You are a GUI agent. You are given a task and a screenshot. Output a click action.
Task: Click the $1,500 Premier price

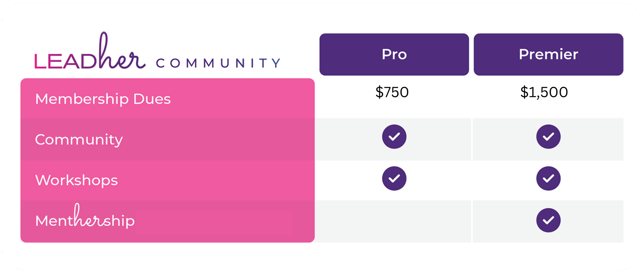tap(544, 92)
